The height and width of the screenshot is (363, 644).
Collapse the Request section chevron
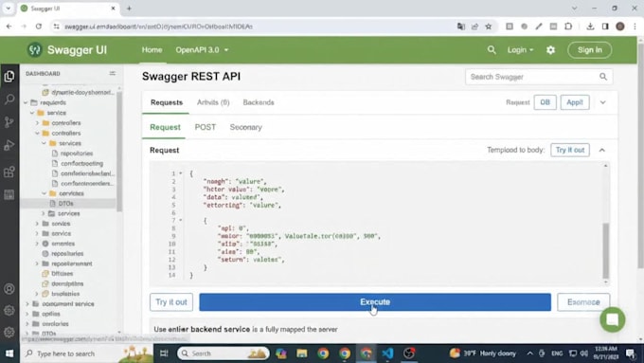601,150
